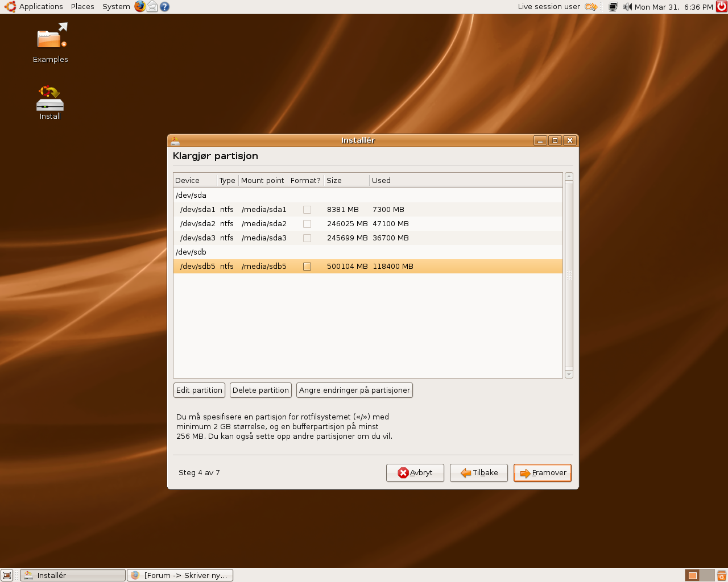Viewport: 728px width, 582px height.
Task: Click the Installér window title icon
Action: pos(175,140)
